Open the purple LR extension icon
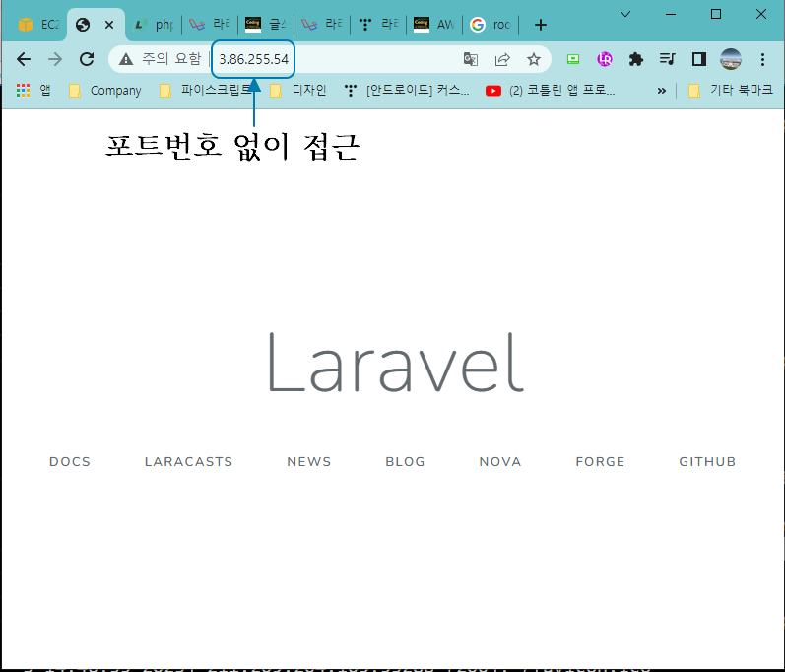 point(605,59)
